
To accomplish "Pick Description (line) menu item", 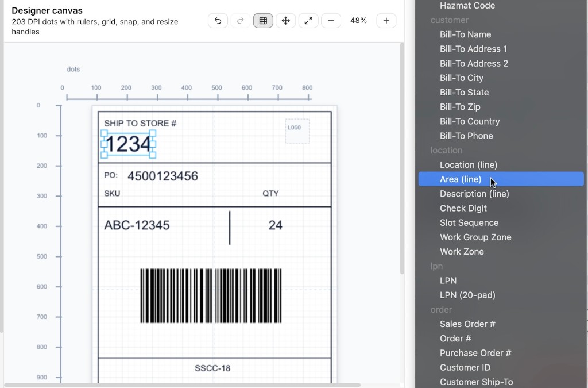I will 501,194.
